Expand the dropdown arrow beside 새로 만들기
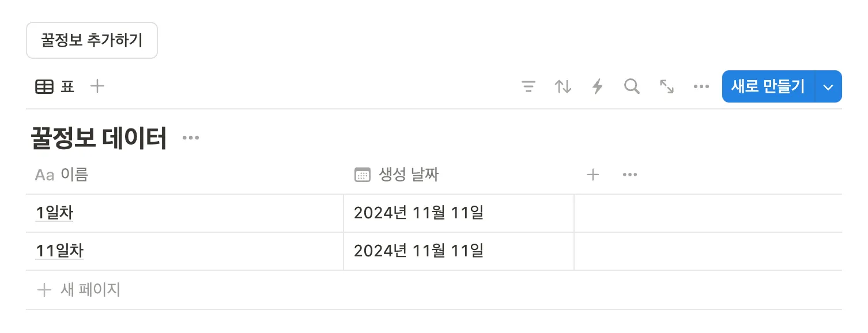 [x=829, y=87]
